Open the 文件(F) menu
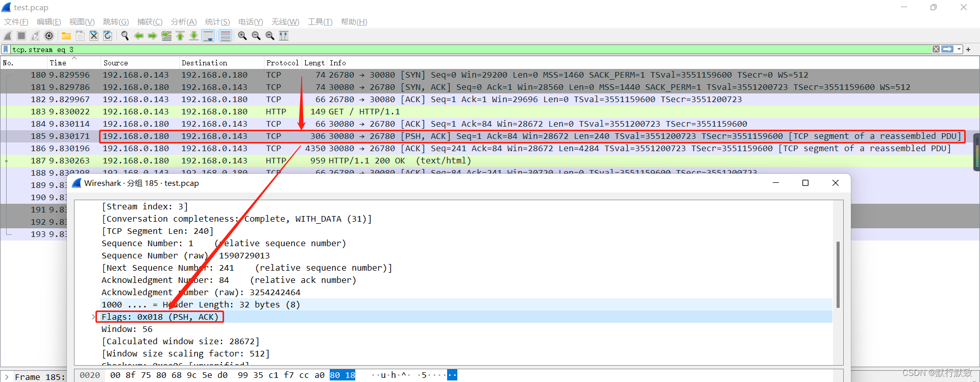The image size is (980, 382). 16,22
